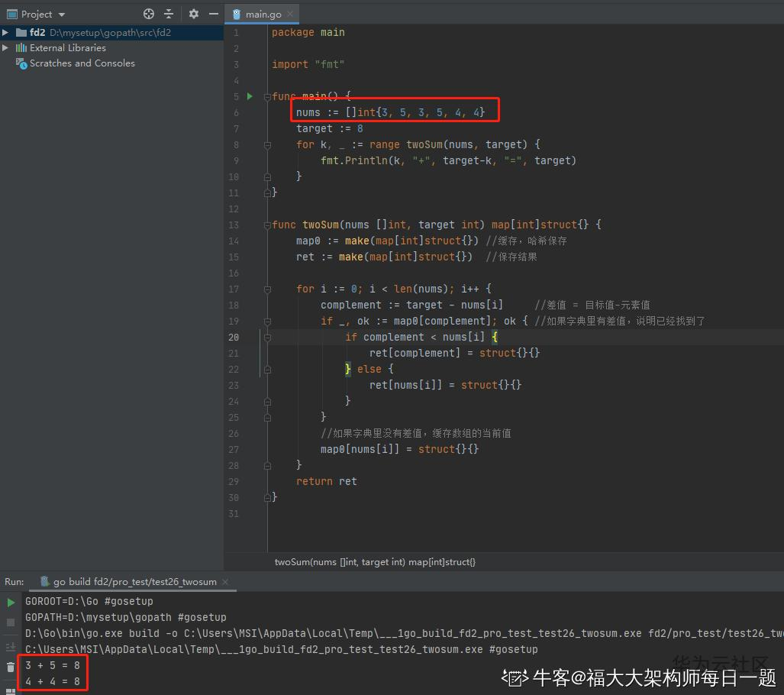The width and height of the screenshot is (784, 695).
Task: Click the import "fmt" line
Action: point(308,64)
